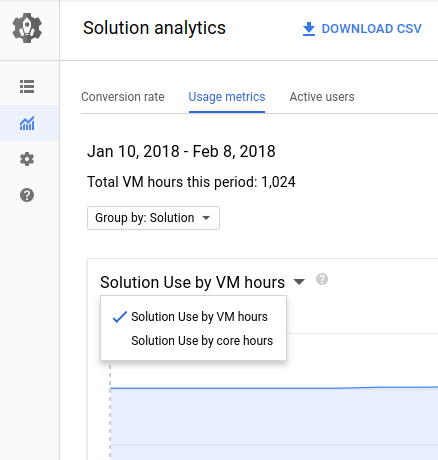
Task: Switch to Conversion rate tab
Action: tap(123, 97)
